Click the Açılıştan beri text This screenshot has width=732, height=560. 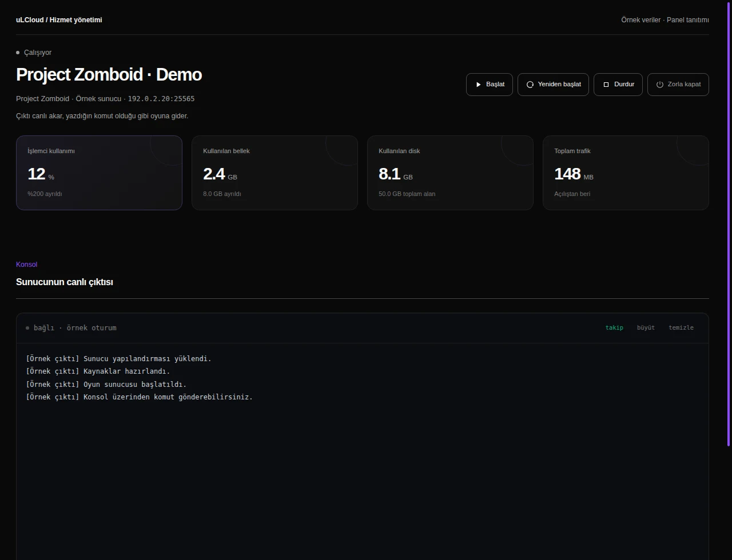point(572,194)
